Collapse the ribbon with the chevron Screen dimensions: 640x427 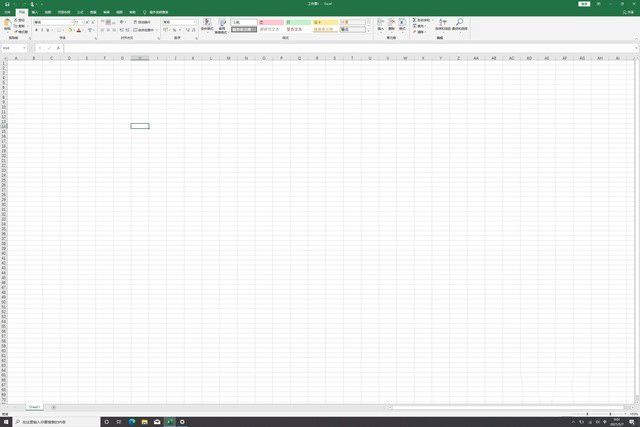(x=636, y=39)
